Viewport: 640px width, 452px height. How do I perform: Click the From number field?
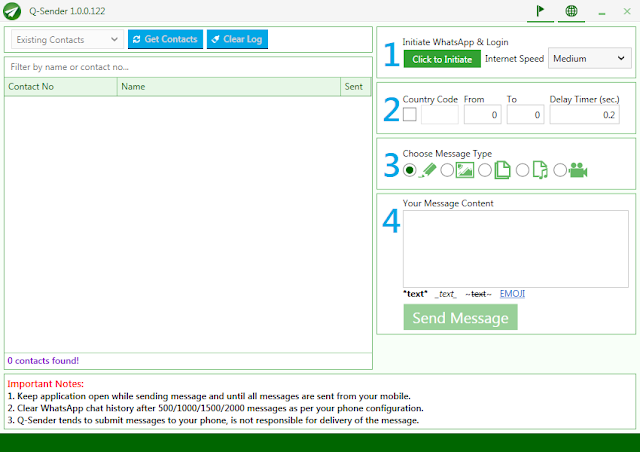(x=482, y=114)
